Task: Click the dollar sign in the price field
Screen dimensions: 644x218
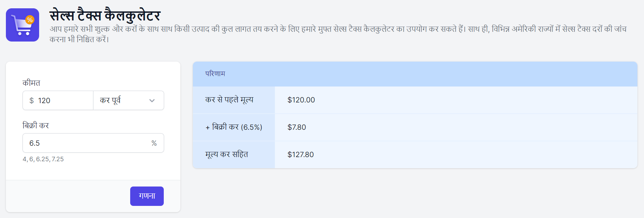Action: point(32,101)
